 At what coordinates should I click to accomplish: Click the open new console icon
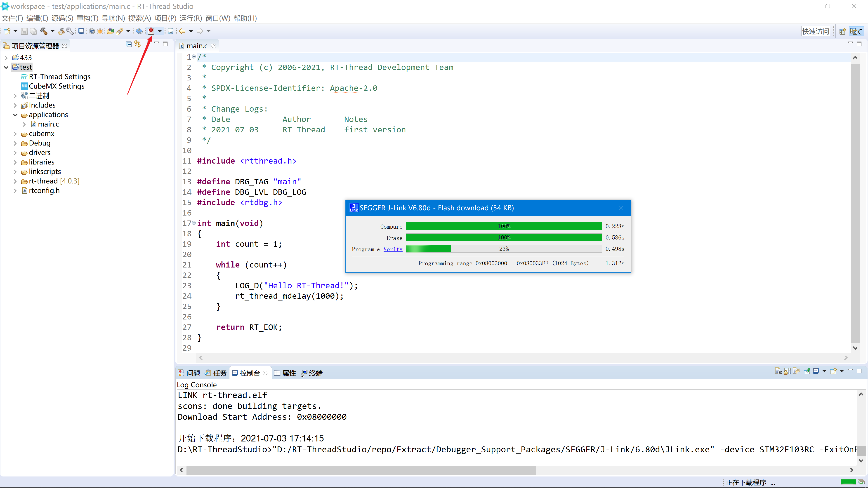(833, 371)
